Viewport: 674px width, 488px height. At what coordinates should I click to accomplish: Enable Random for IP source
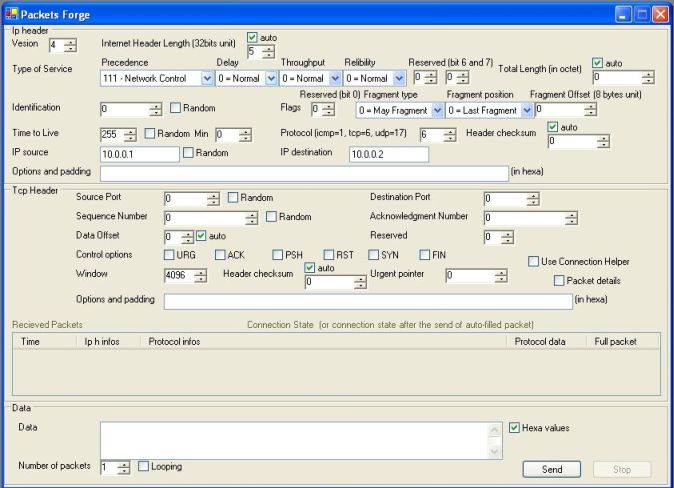click(188, 152)
